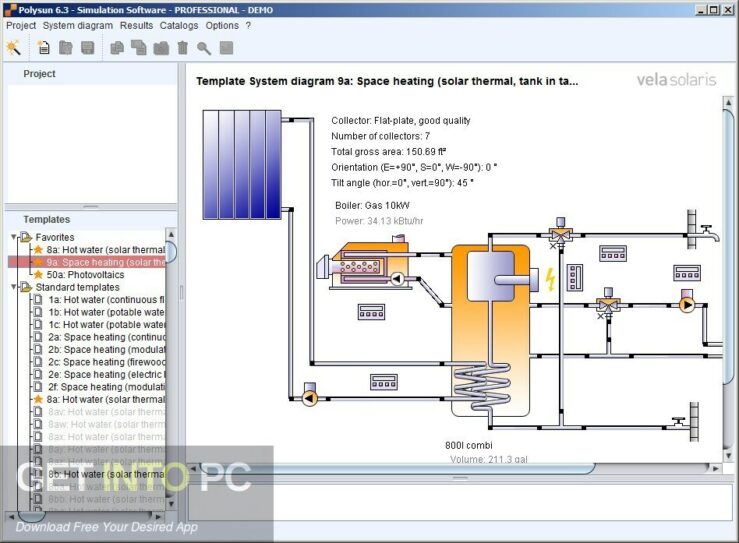Select the combi storage tank

coord(490,330)
